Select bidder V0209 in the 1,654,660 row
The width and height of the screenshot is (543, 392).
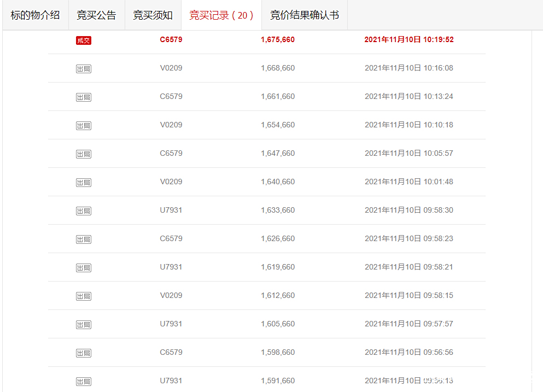pos(171,125)
